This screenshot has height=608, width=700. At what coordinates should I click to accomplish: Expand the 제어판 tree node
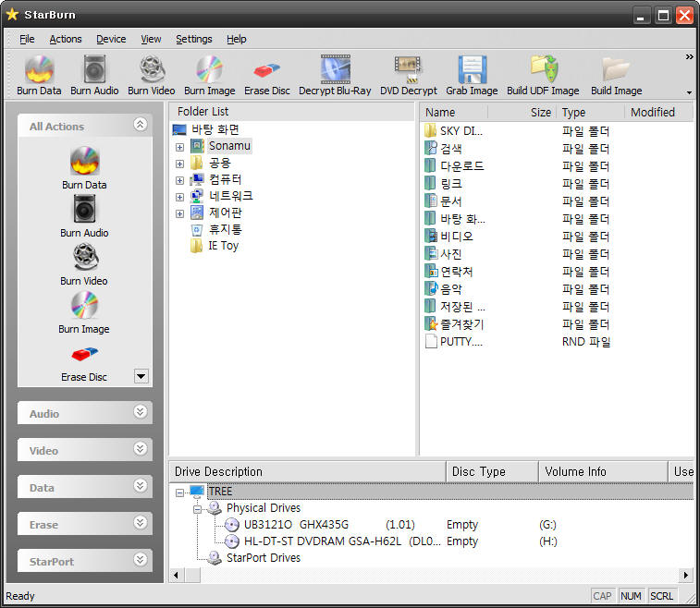(x=179, y=214)
